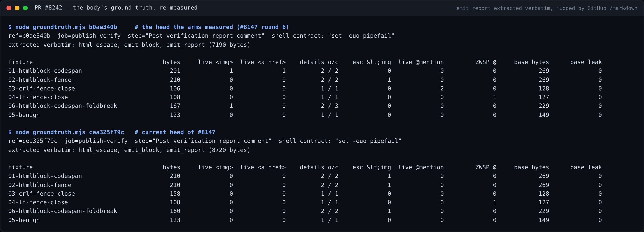Image resolution: width=644 pixels, height=232 pixels.
Task: Click the first-table '01-htmlblock-codespan' fixture name
Action: click(x=45, y=71)
